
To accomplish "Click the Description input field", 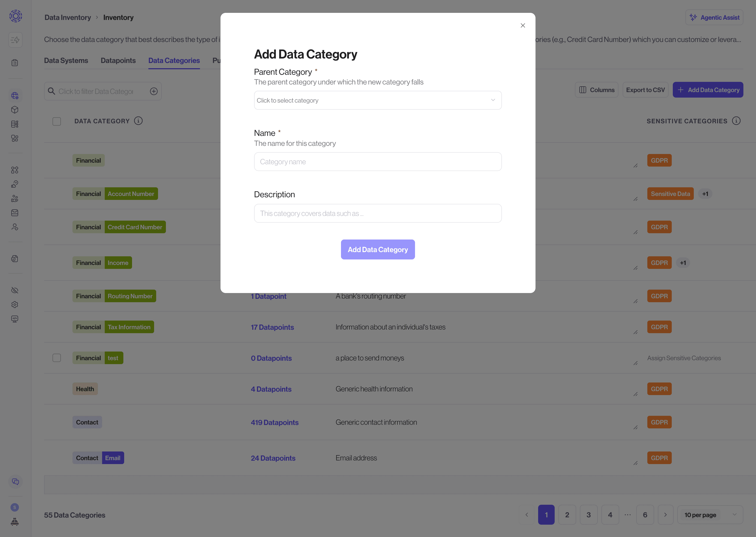I will pyautogui.click(x=378, y=213).
